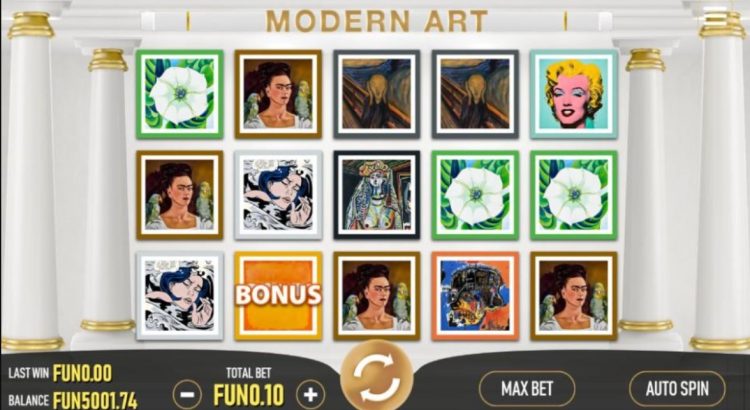Click the drowning girl comic tile in bottom row
The height and width of the screenshot is (410, 750).
(x=180, y=296)
